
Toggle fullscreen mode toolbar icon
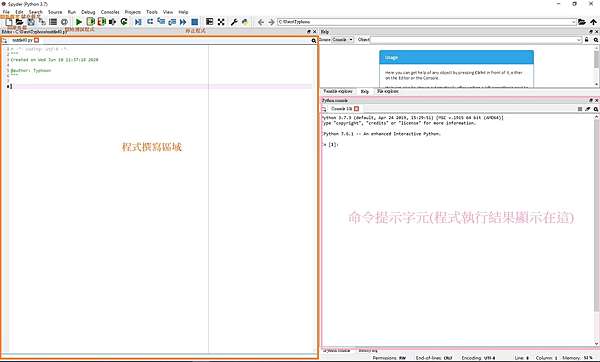point(221,22)
